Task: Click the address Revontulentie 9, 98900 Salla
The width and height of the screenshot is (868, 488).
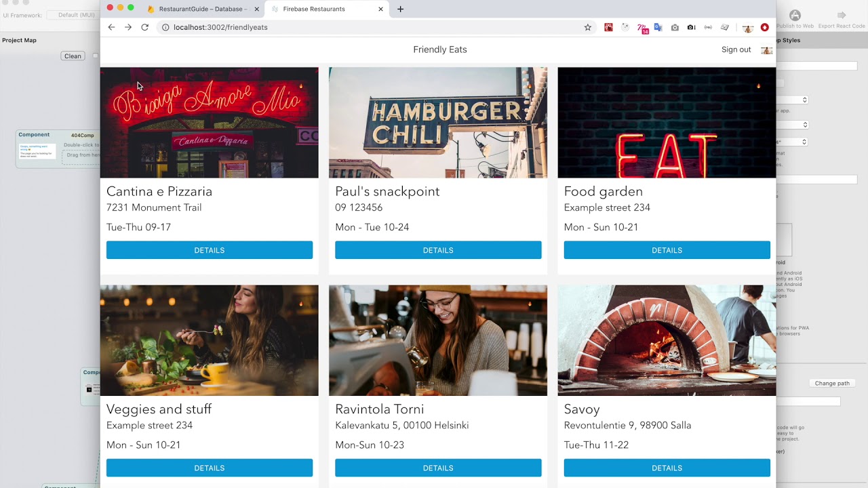Action: tap(628, 426)
